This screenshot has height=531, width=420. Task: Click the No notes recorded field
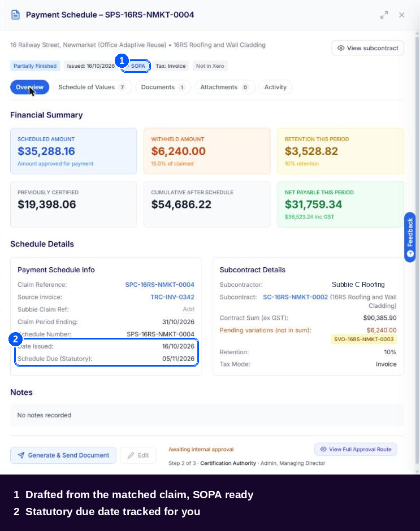[207, 415]
